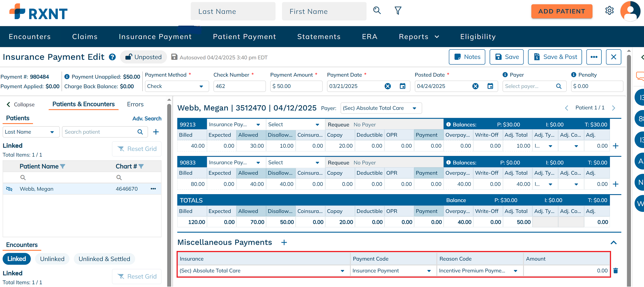Open the Payer dropdown for Absolute Total Care
Image resolution: width=644 pixels, height=287 pixels.
[x=381, y=108]
